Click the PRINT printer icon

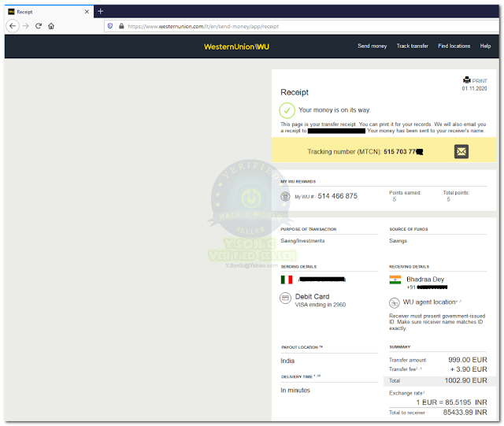click(467, 80)
